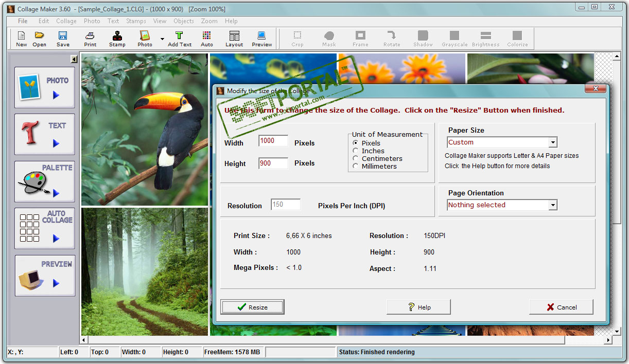Save the collage with the Save icon
This screenshot has width=629, height=364.
(x=63, y=39)
